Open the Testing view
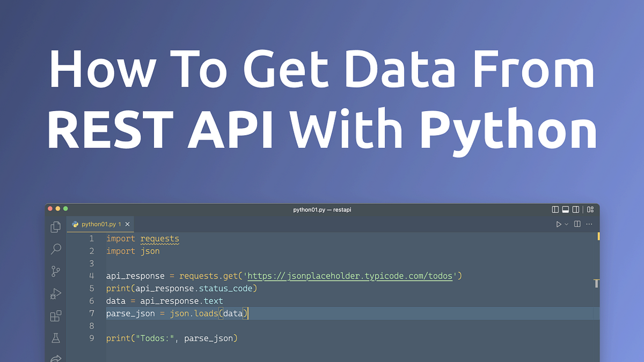The width and height of the screenshot is (644, 362). 55,338
